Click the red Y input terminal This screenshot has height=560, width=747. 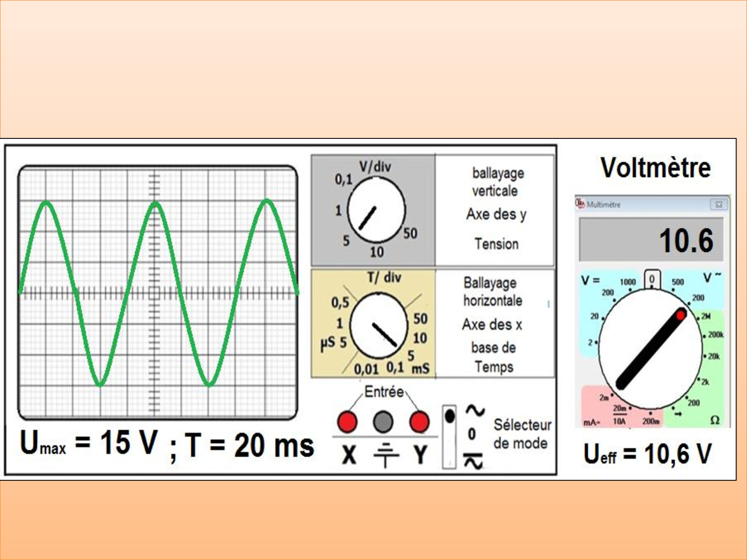click(x=419, y=422)
